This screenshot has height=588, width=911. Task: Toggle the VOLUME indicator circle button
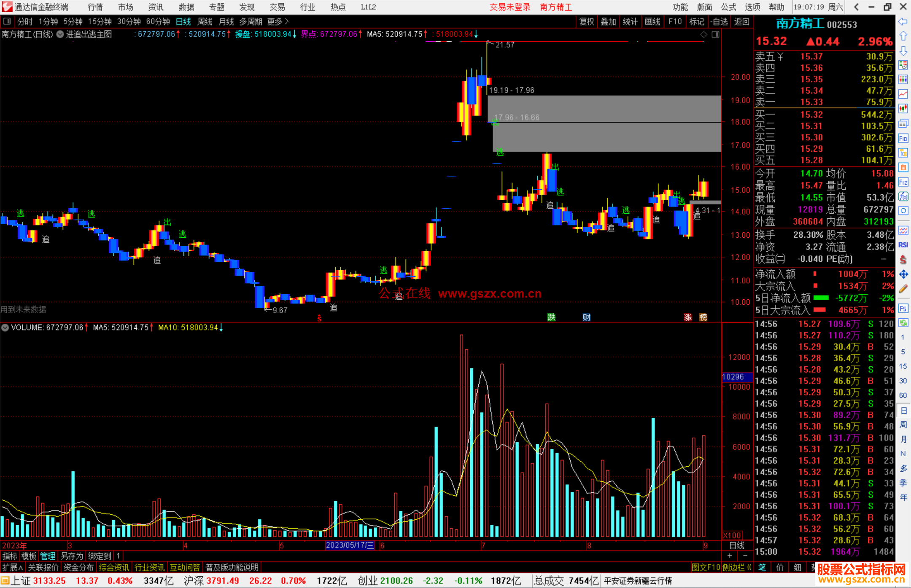tap(5, 328)
